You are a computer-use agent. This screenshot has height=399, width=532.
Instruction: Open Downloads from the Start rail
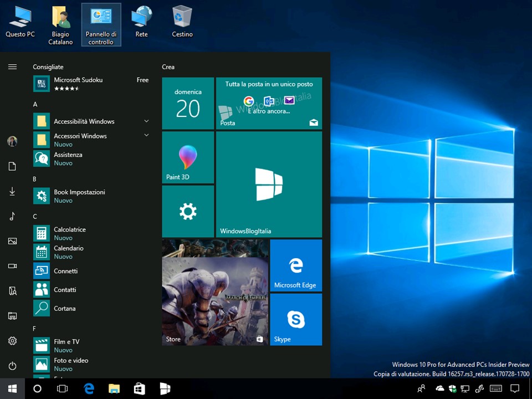[x=12, y=191]
